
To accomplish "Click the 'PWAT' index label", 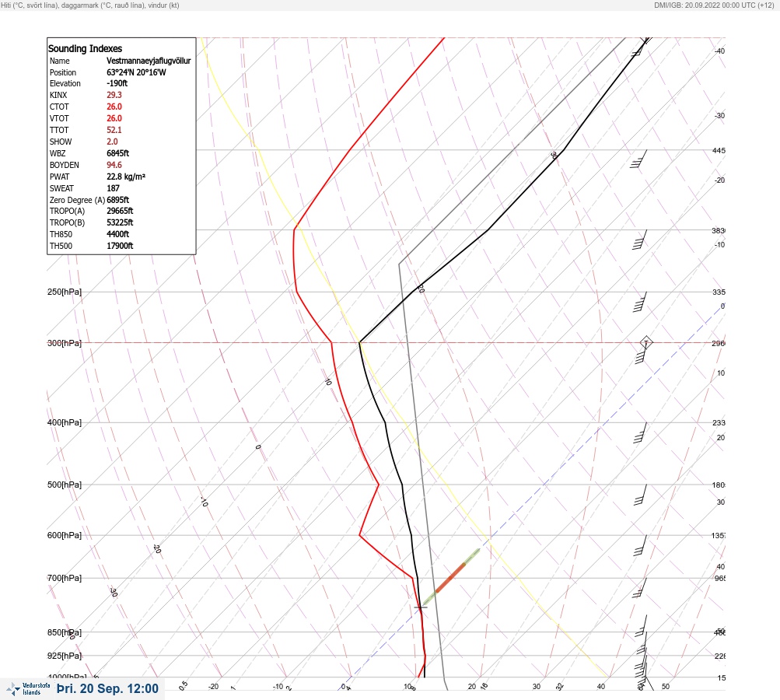I will [x=59, y=177].
